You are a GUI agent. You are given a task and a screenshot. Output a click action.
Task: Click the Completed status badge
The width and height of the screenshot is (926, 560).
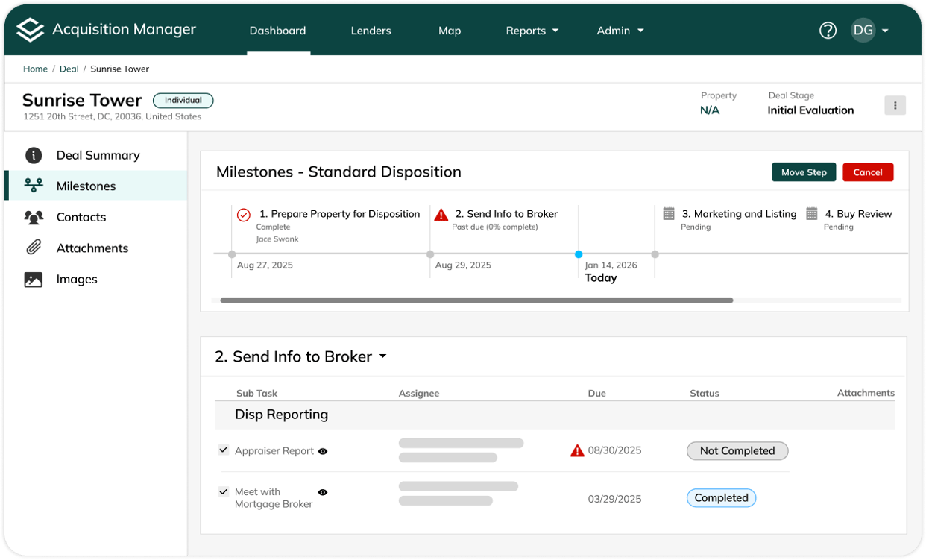(x=721, y=498)
